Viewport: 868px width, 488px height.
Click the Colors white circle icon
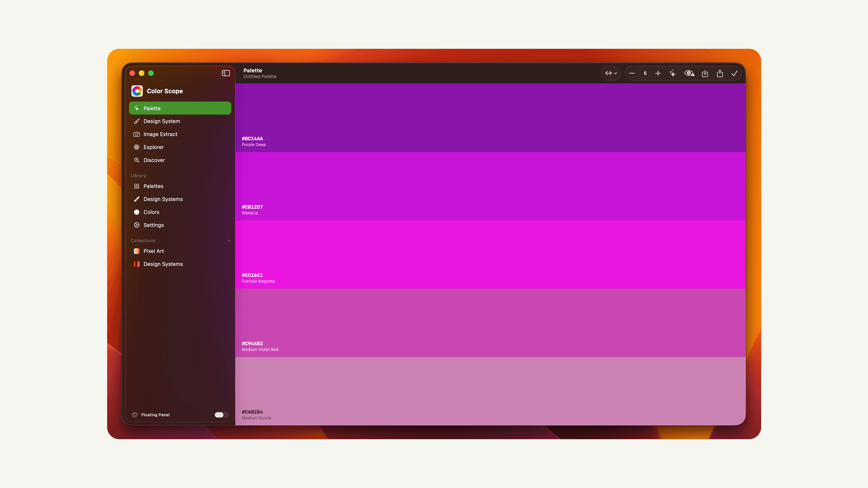point(136,212)
